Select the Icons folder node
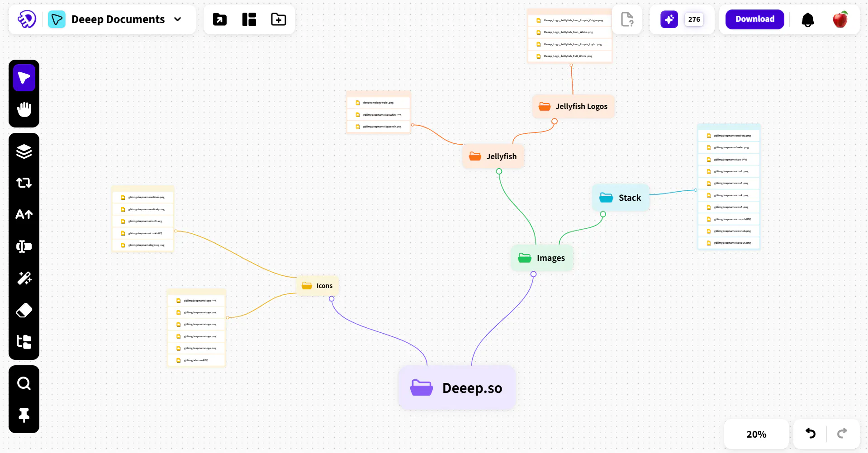This screenshot has height=453, width=868. [318, 286]
